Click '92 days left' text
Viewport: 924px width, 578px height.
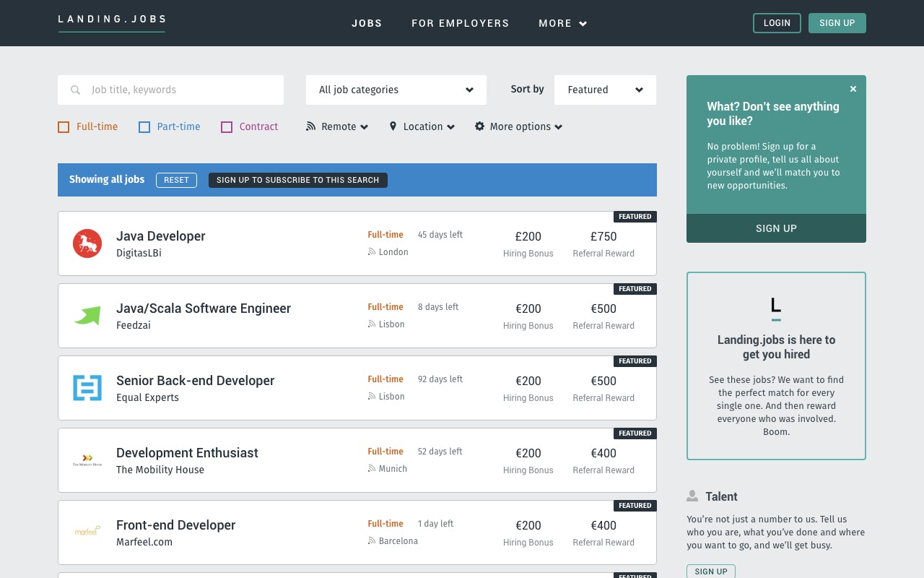coord(440,379)
